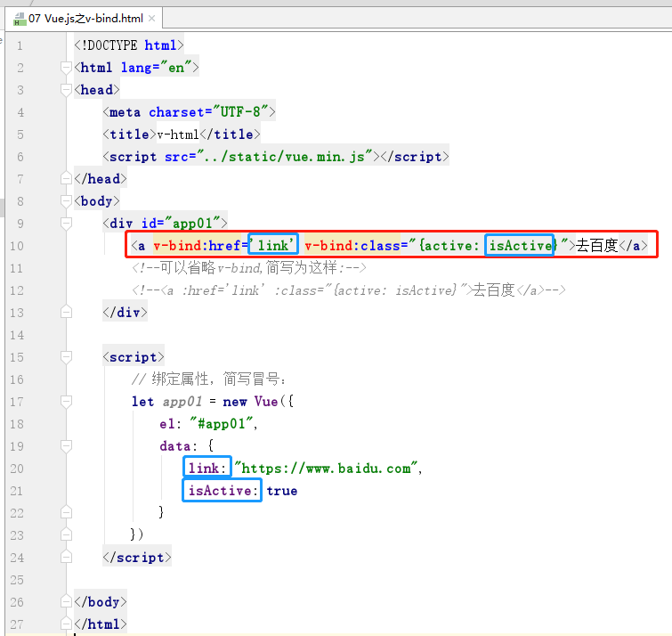Click the closing div fold marker on line 13
672x636 pixels.
click(66, 313)
